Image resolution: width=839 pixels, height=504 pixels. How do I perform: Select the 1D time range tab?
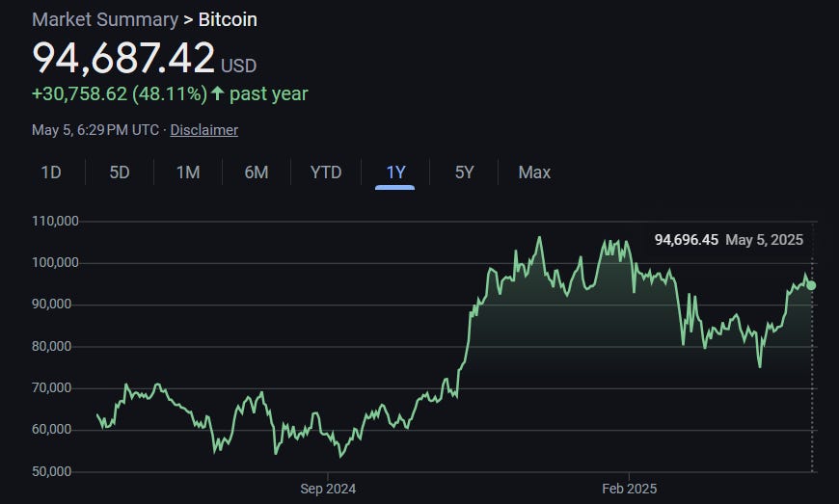(x=51, y=172)
